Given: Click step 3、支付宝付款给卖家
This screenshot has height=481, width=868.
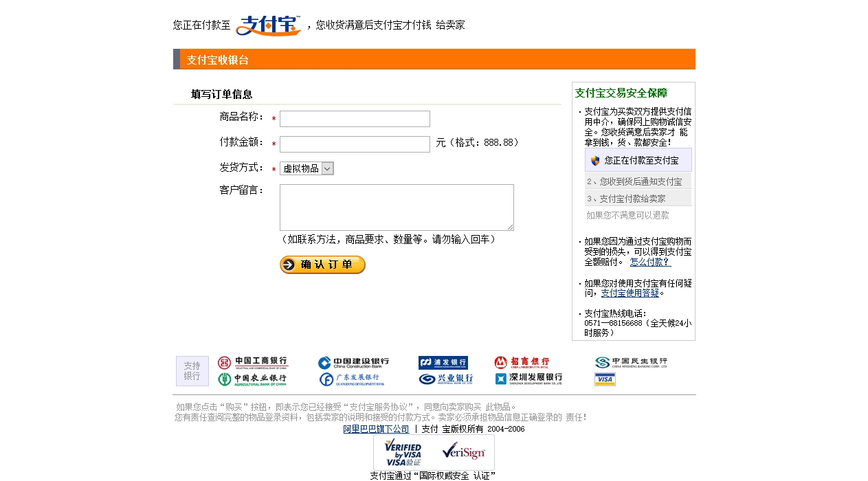Looking at the screenshot, I should (638, 199).
